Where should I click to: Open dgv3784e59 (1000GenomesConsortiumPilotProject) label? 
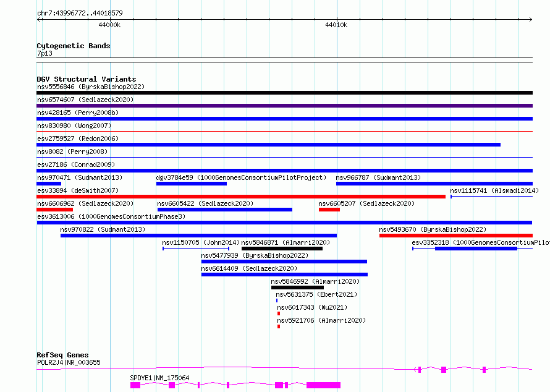[241, 177]
